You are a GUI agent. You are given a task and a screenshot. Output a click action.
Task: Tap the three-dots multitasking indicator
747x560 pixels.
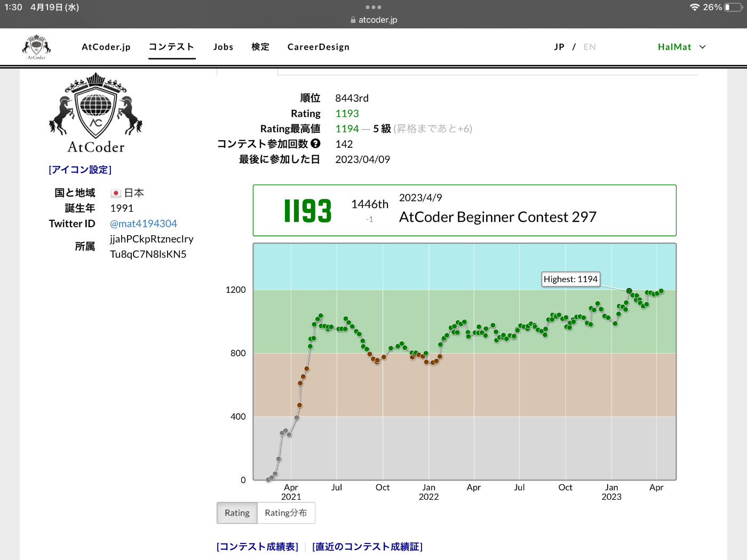click(x=373, y=7)
